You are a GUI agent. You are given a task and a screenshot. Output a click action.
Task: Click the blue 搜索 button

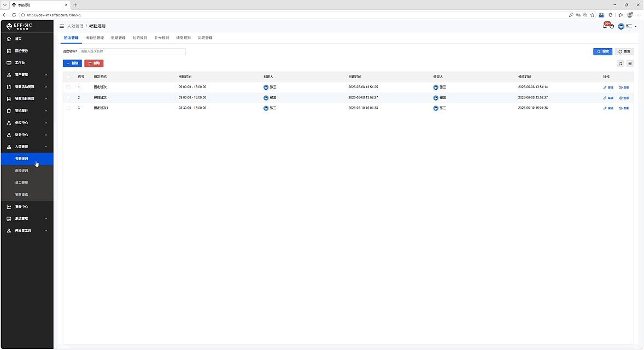click(602, 51)
